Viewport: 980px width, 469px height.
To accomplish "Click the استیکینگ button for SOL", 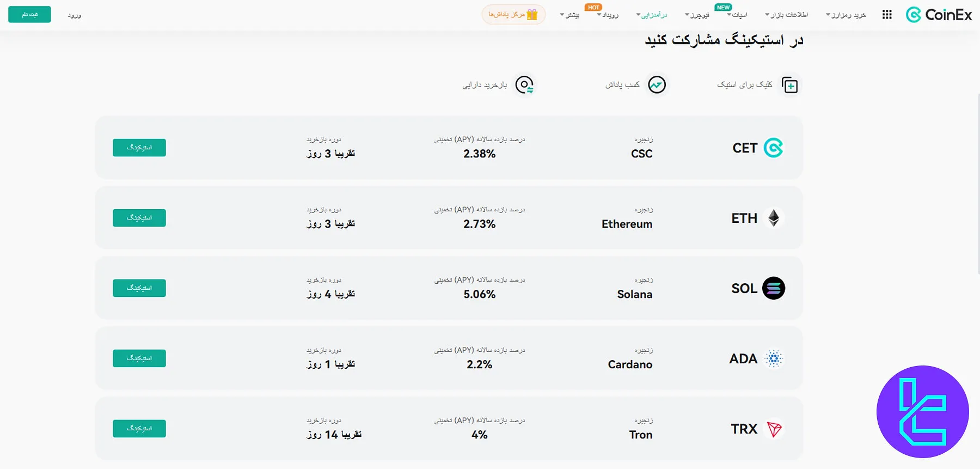I will point(139,288).
